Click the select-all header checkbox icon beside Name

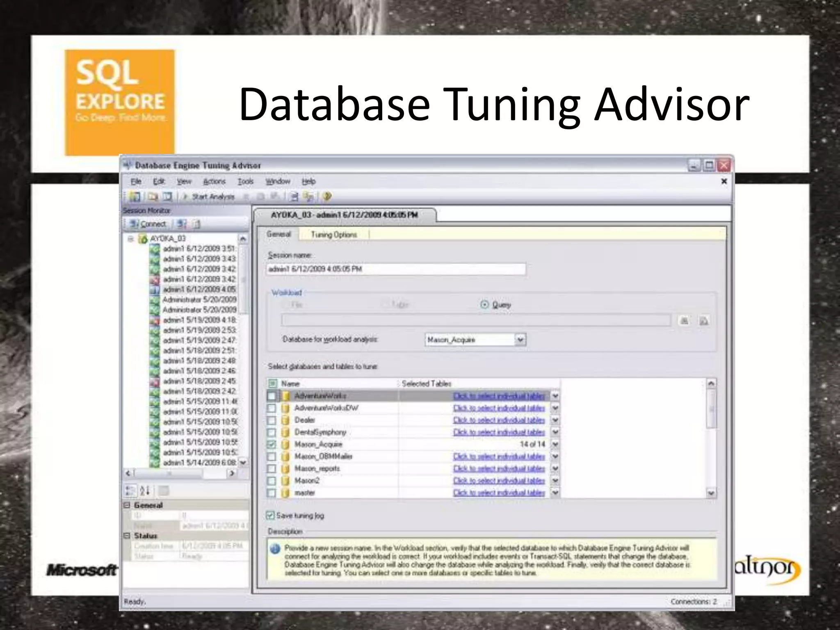coord(272,383)
